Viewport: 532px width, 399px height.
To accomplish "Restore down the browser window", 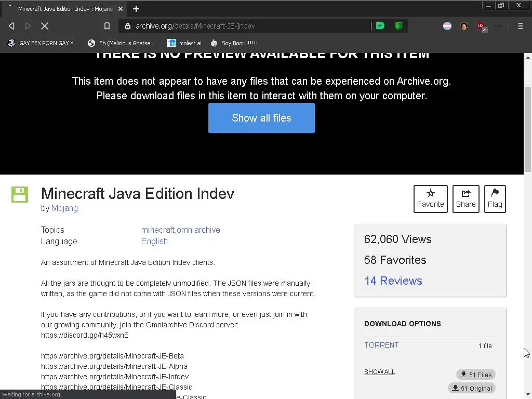I will tap(501, 6).
